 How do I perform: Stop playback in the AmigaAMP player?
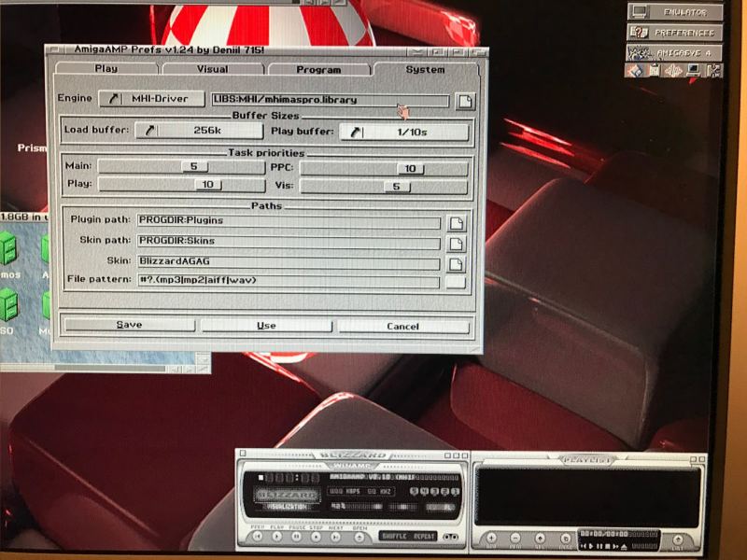pos(316,537)
